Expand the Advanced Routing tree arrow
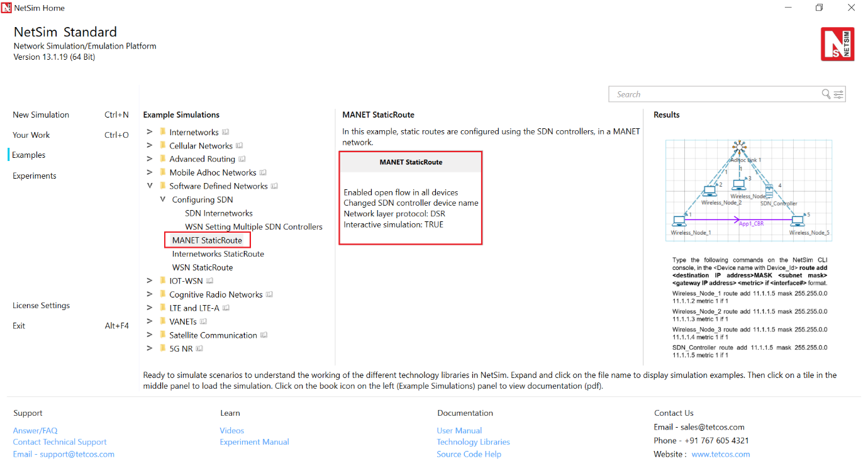Screen dimensions: 868x461 pyautogui.click(x=150, y=159)
